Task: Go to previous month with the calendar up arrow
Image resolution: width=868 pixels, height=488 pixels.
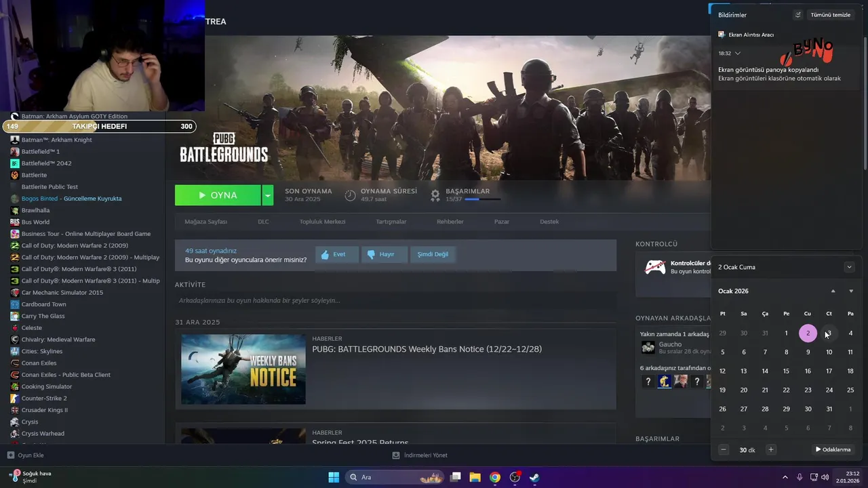Action: point(833,291)
